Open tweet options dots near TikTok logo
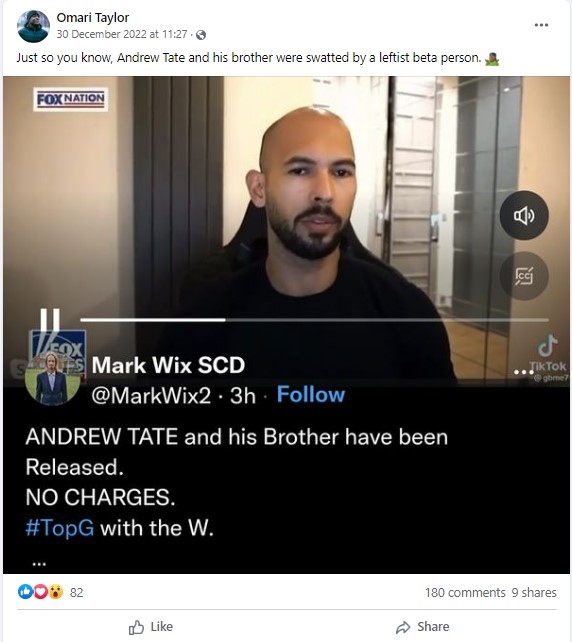The height and width of the screenshot is (642, 572). 523,372
